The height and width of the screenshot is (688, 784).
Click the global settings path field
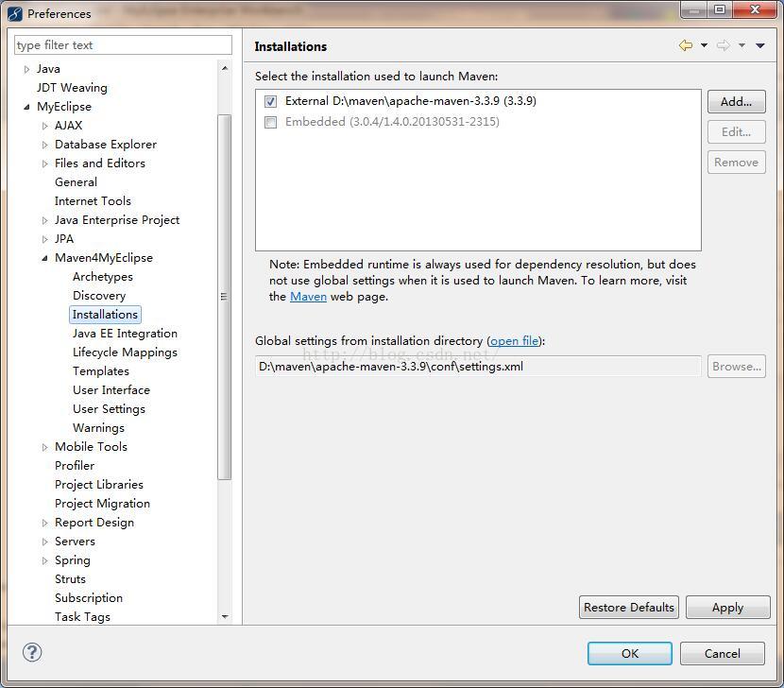point(478,367)
